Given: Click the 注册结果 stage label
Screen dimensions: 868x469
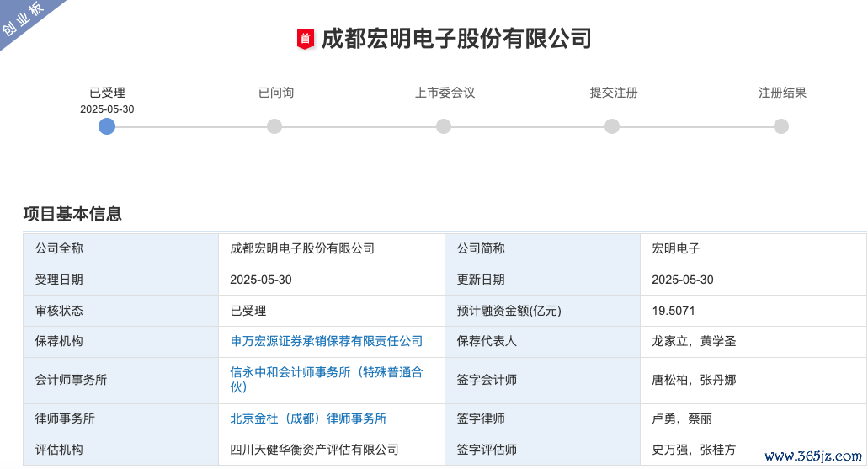Looking at the screenshot, I should pos(782,93).
